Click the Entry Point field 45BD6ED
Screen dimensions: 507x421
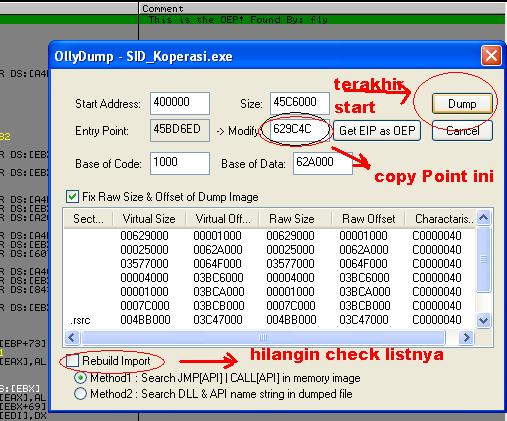tap(180, 130)
